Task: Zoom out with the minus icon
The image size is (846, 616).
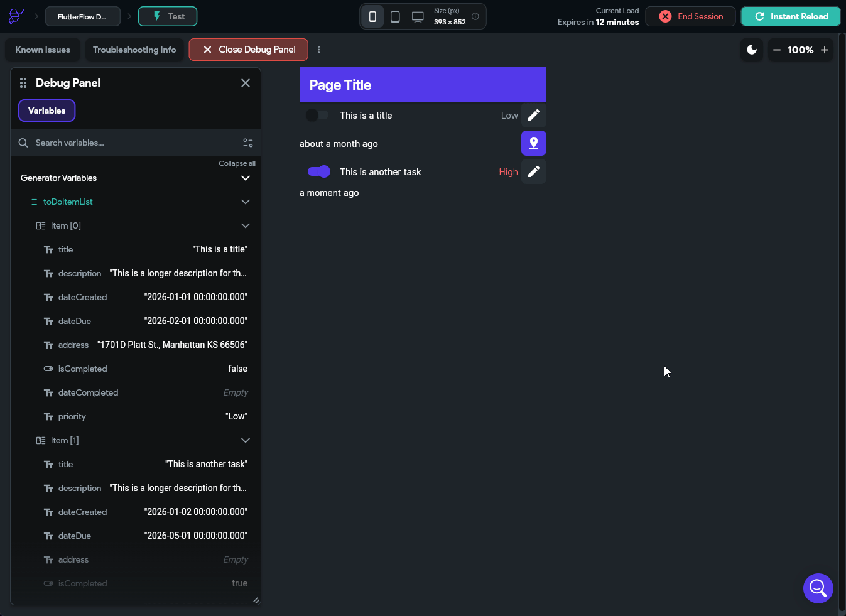Action: pyautogui.click(x=777, y=50)
